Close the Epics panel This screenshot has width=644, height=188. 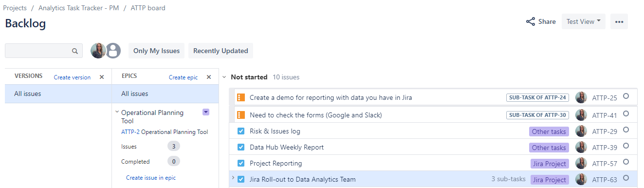[209, 77]
